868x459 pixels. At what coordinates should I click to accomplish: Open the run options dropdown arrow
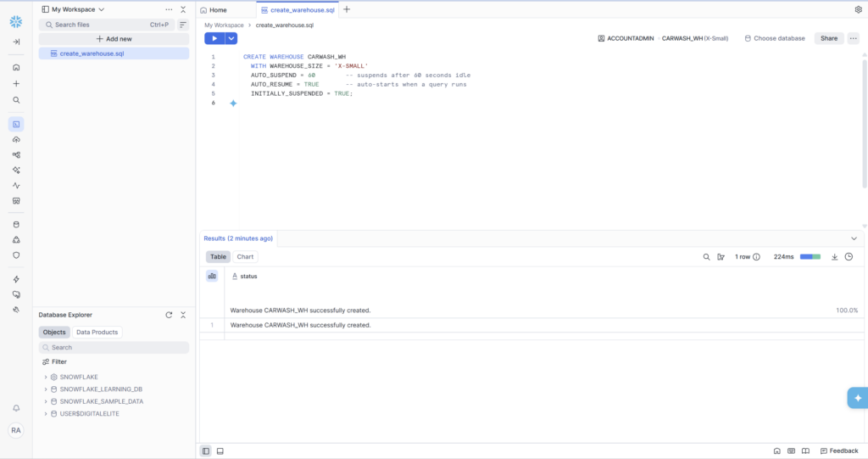point(231,38)
